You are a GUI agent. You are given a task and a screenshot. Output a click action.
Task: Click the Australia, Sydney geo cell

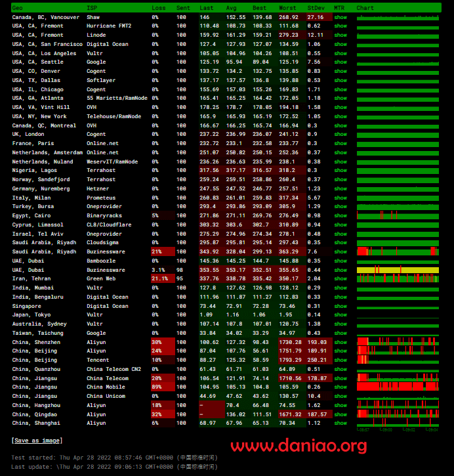[x=39, y=324]
